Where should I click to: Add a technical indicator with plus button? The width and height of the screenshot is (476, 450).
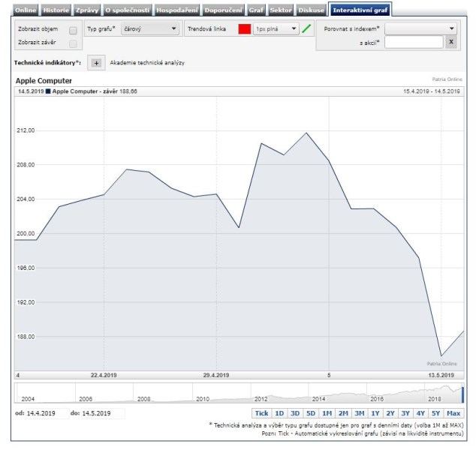[96, 63]
